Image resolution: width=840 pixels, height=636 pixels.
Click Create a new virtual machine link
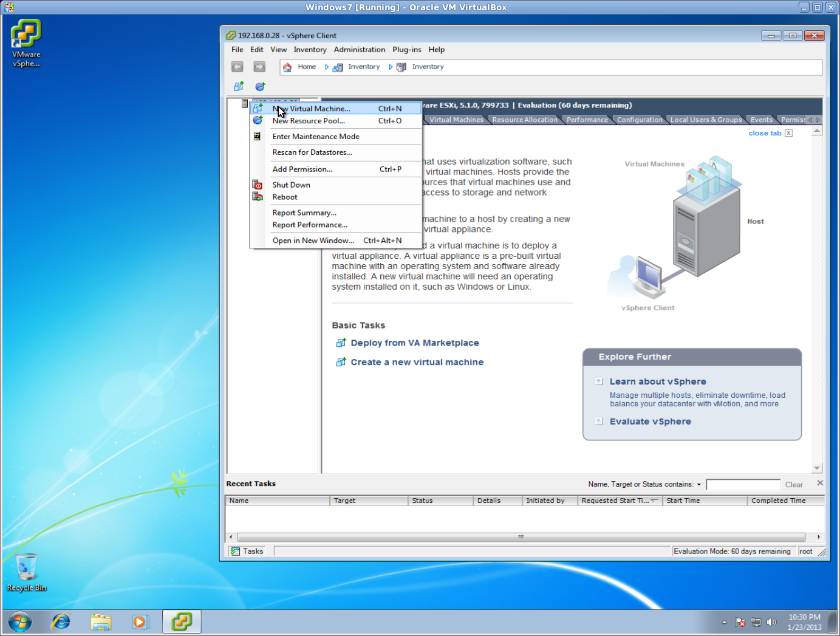tap(417, 362)
